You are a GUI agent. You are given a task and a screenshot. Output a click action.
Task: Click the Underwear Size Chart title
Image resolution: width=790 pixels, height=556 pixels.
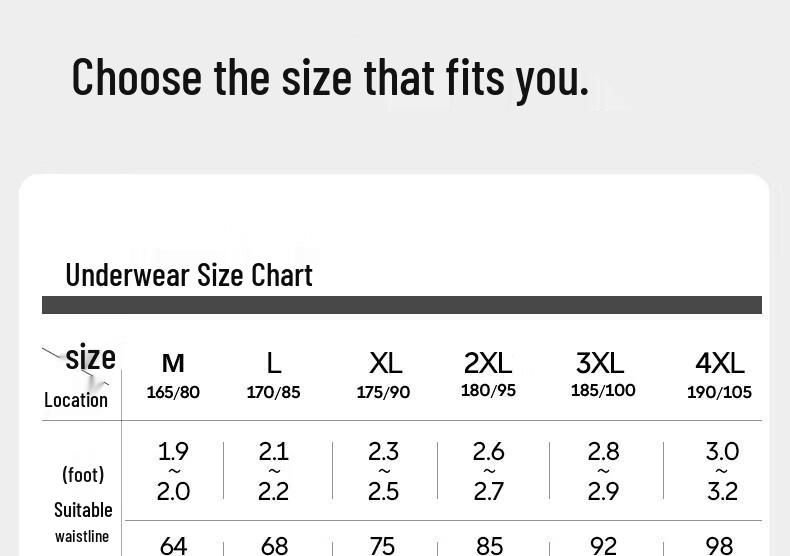coord(189,275)
